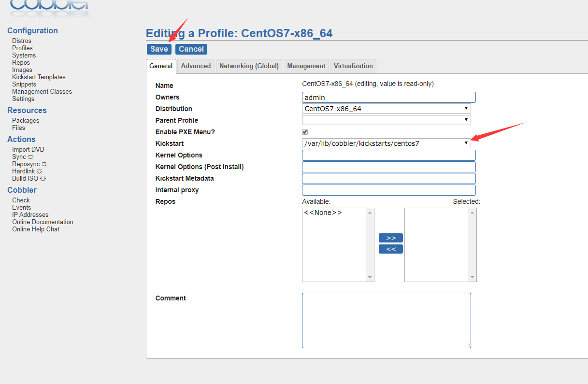The image size is (588, 384).
Task: Focus the Kernel Options (Post Install) field
Action: [x=389, y=167]
